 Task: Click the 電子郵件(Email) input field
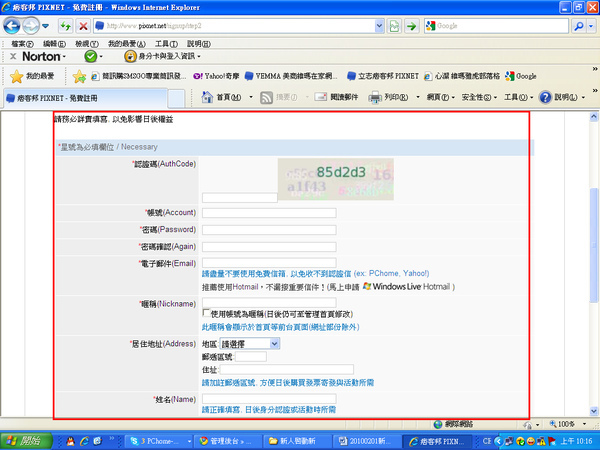pyautogui.click(x=269, y=262)
